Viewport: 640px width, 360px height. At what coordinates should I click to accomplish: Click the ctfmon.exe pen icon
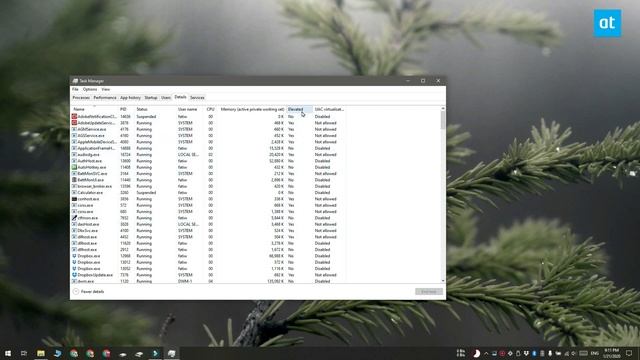pyautogui.click(x=74, y=218)
